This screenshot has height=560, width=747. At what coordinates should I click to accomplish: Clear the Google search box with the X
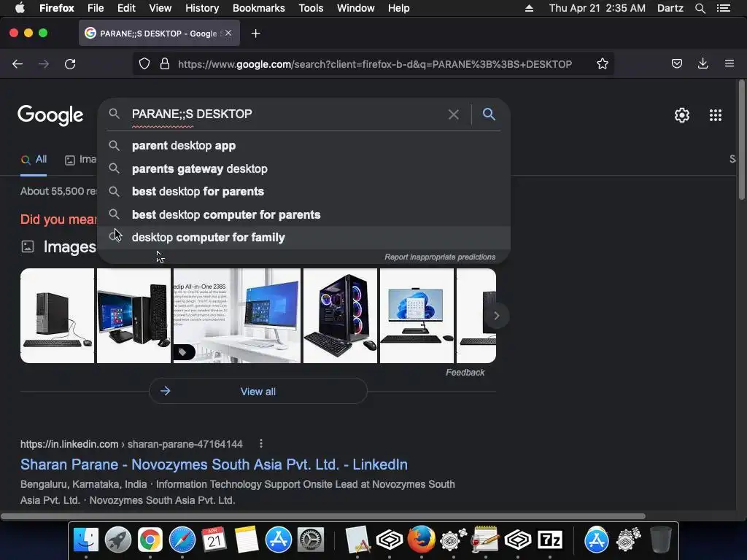(x=454, y=114)
